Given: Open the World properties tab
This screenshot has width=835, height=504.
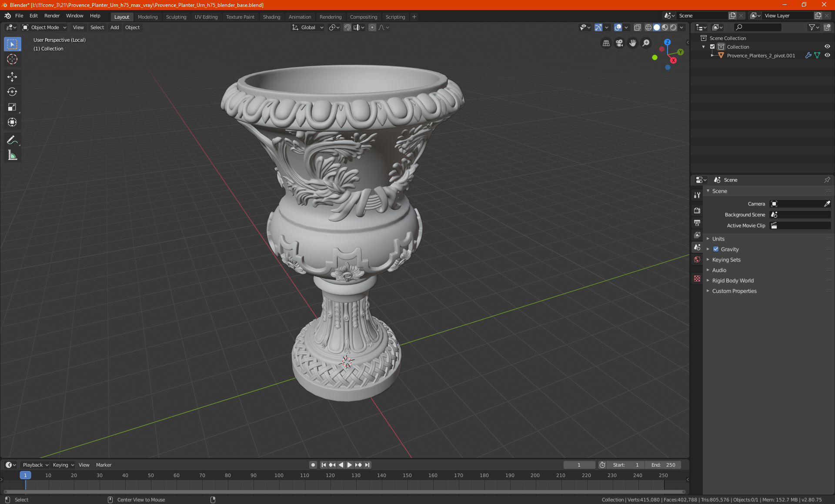Looking at the screenshot, I should tap(697, 259).
